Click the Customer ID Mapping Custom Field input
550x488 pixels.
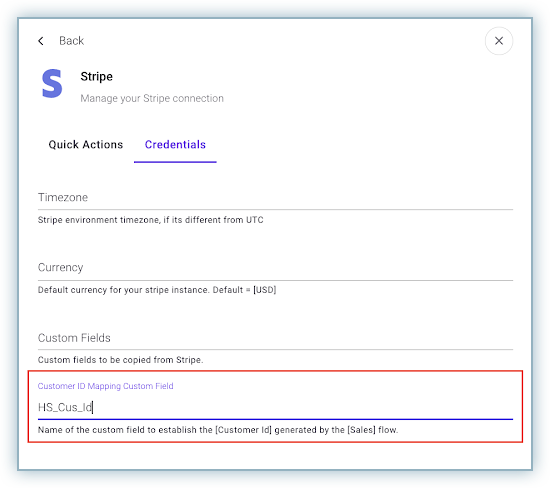[x=275, y=407]
